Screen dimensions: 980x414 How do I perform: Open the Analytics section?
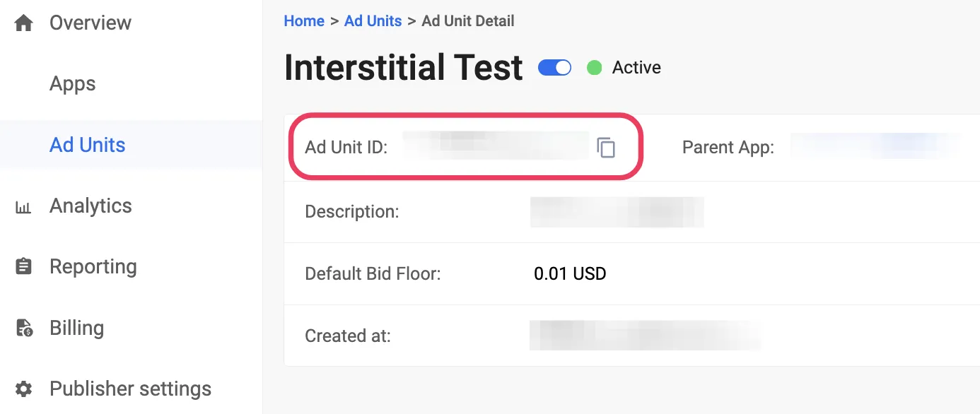tap(91, 206)
